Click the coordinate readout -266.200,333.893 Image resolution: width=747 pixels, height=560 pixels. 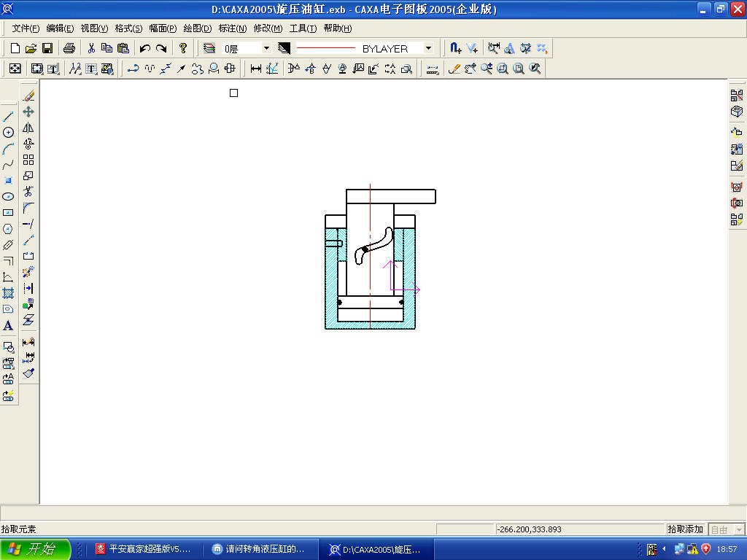pos(530,529)
